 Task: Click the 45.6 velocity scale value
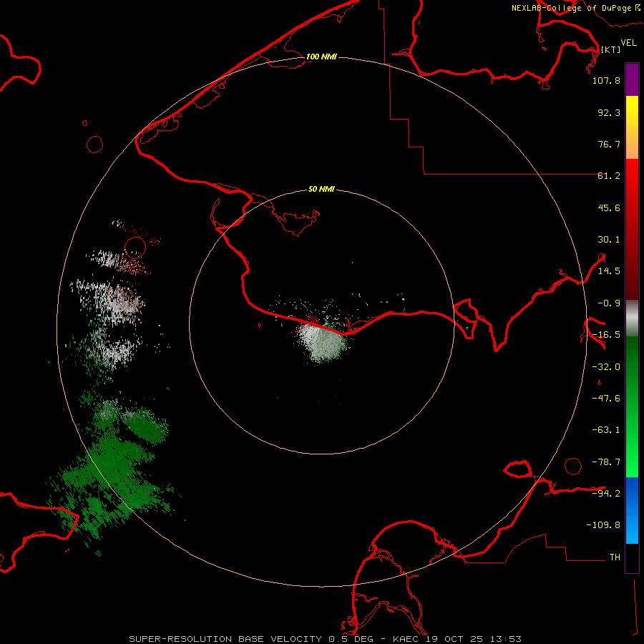tap(609, 208)
